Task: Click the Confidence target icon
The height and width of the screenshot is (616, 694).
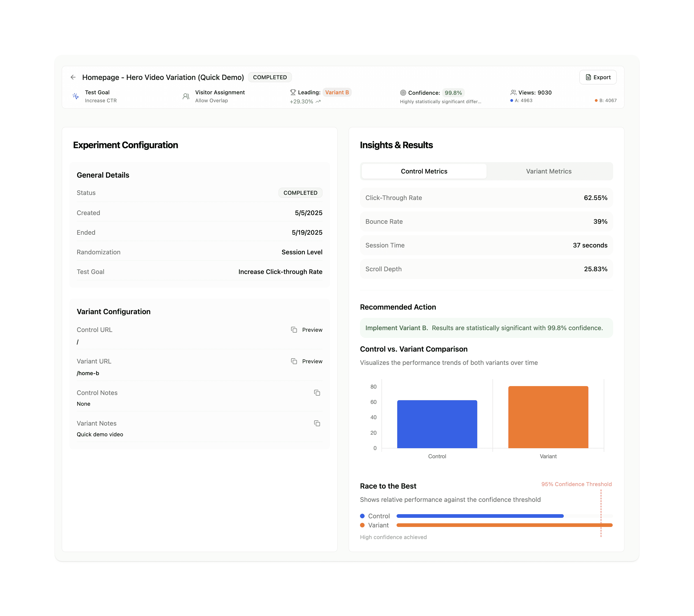Action: point(403,93)
